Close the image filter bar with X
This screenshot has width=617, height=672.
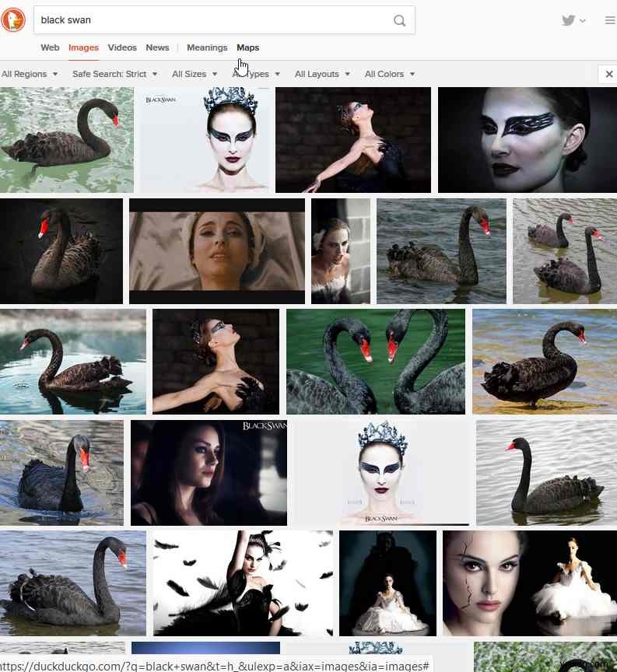pos(608,74)
